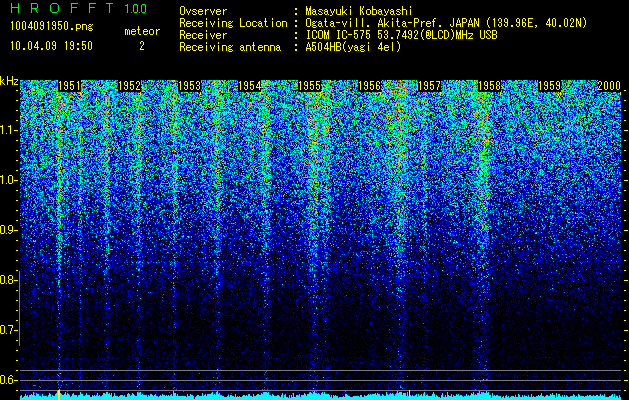Click the 1.1 kHz axis label

8,130
